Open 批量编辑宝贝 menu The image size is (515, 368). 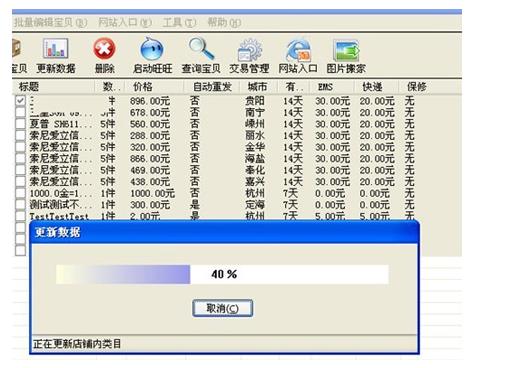pos(50,22)
